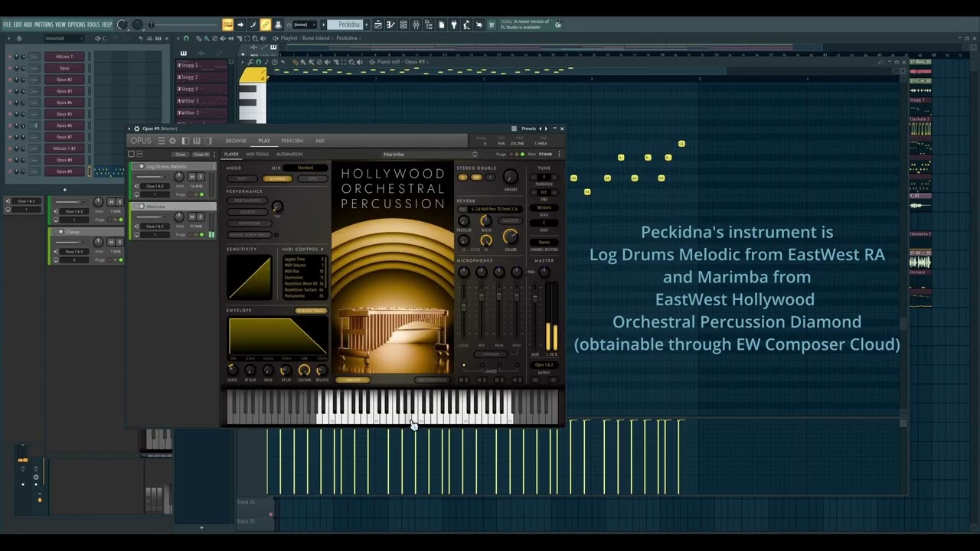Open Opus settings gear
Viewport: 980px width, 551px height.
click(172, 141)
